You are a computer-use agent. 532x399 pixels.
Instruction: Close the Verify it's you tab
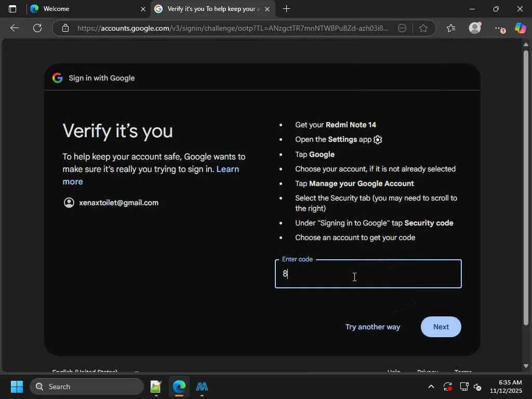coord(268,9)
